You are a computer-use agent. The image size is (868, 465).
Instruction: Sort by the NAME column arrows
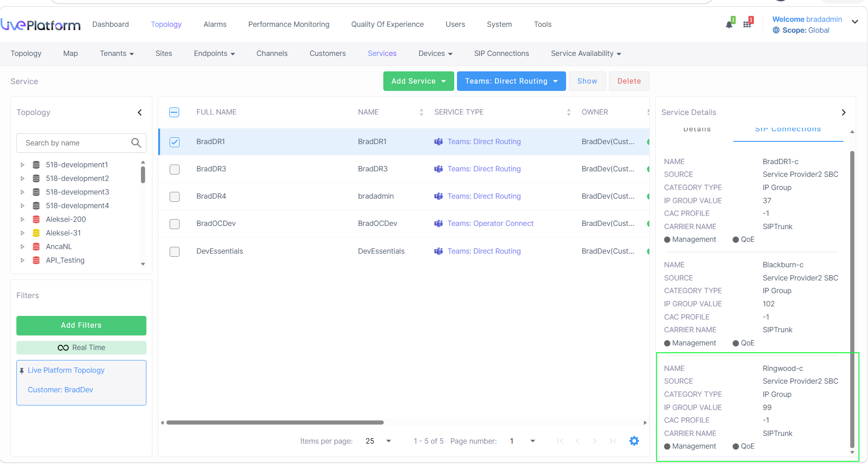(x=421, y=112)
